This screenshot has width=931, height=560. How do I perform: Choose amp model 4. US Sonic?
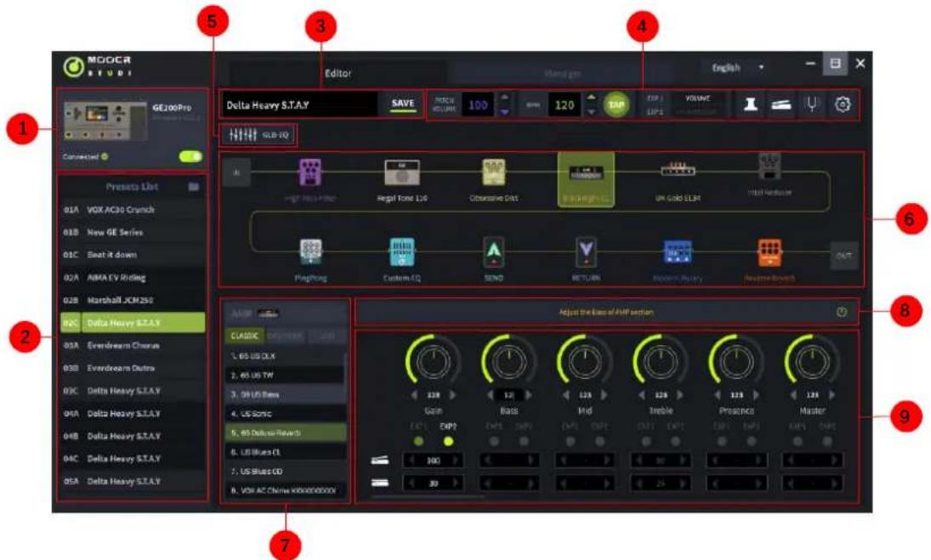click(x=286, y=414)
